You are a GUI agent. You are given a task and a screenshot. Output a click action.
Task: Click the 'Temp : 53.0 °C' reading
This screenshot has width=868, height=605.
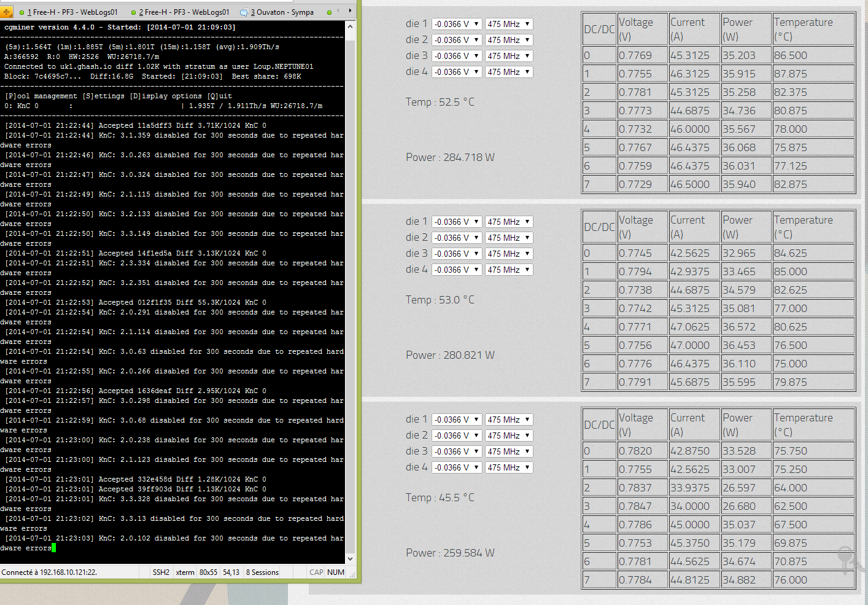tap(440, 300)
